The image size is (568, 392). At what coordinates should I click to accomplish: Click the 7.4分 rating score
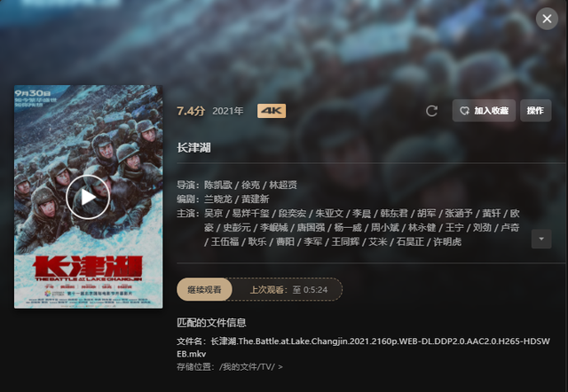191,111
